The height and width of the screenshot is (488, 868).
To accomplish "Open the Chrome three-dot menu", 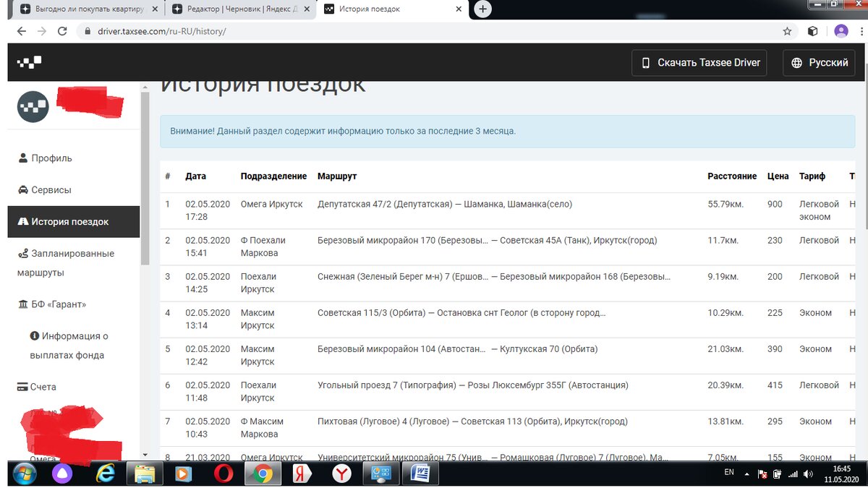I will coord(861,31).
